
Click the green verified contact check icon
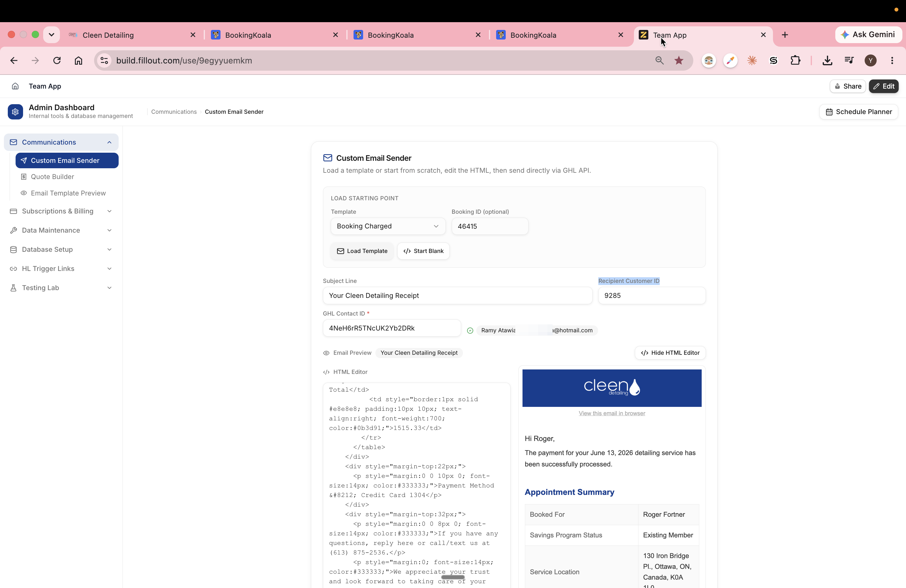point(470,331)
